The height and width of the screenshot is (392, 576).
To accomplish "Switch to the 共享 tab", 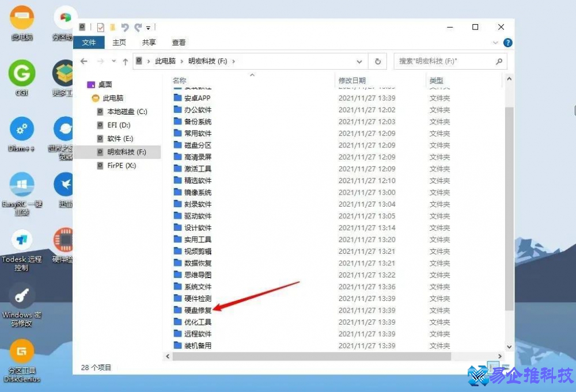I will (x=149, y=42).
